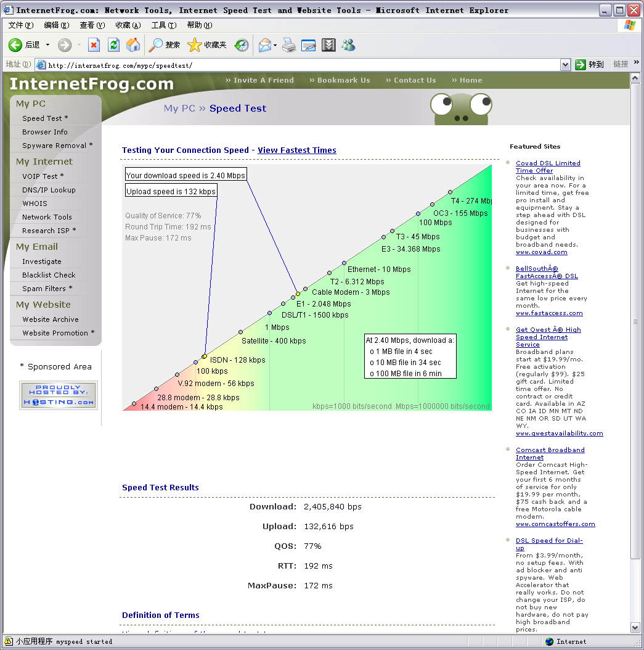Open Website Archive sidebar item

pos(51,319)
